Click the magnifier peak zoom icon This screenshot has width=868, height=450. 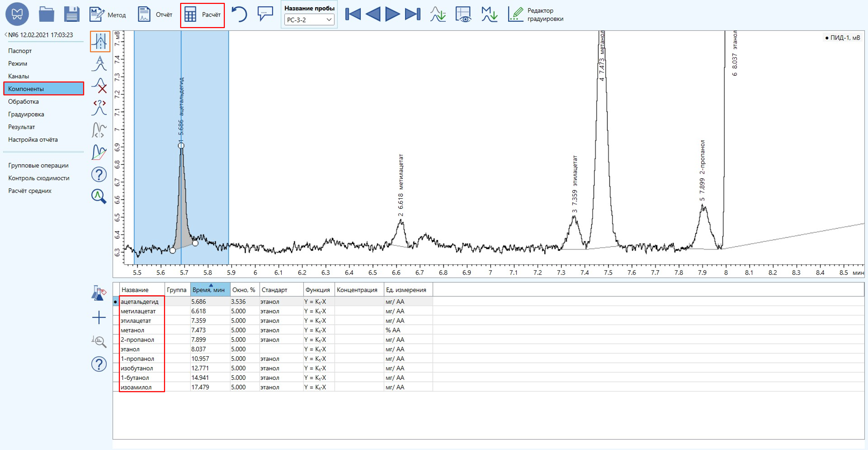(x=99, y=196)
